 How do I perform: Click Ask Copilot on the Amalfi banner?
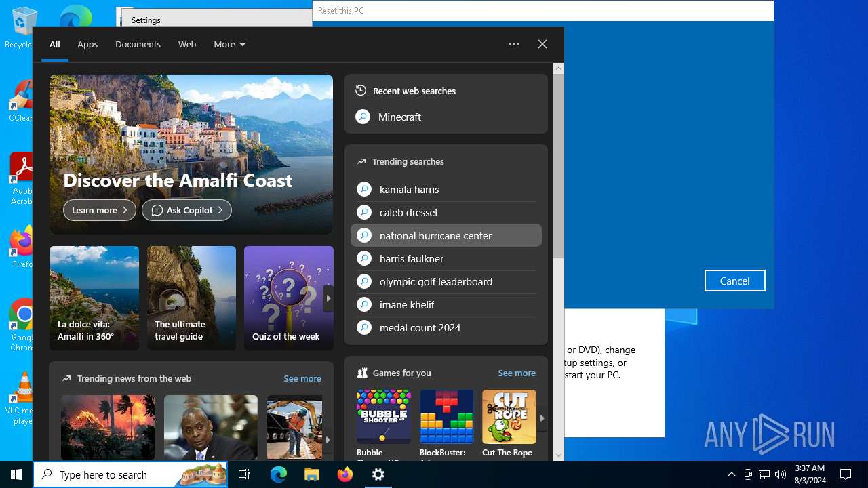click(186, 210)
